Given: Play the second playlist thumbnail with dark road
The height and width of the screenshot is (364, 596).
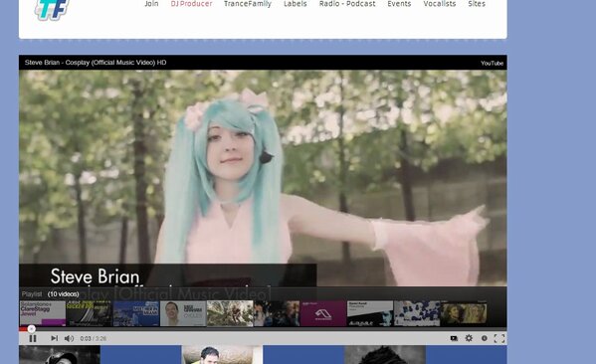Looking at the screenshot, I should pyautogui.click(x=90, y=313).
